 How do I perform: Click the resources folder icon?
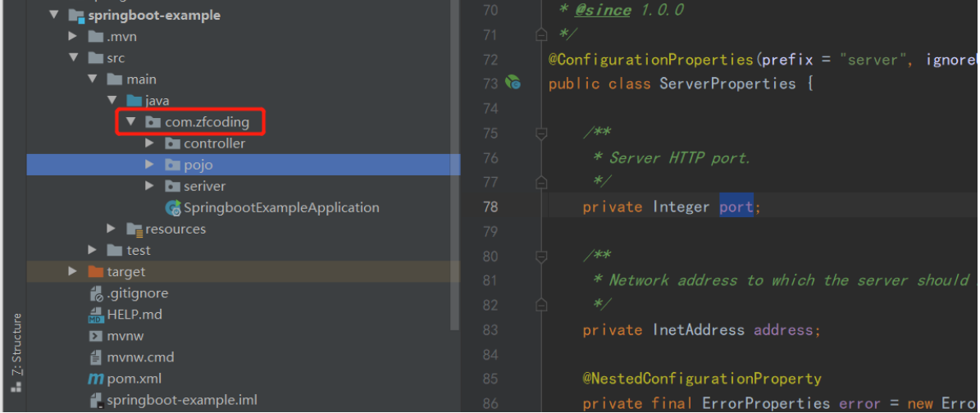pos(134,229)
